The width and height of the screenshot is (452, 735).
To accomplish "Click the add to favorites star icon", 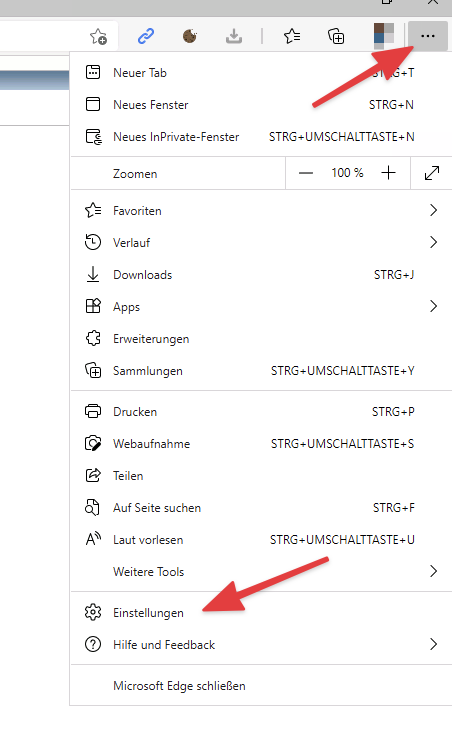I will (98, 36).
